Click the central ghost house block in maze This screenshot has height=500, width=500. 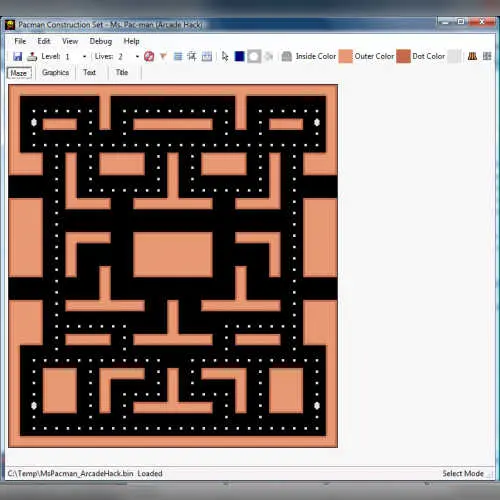(x=173, y=255)
